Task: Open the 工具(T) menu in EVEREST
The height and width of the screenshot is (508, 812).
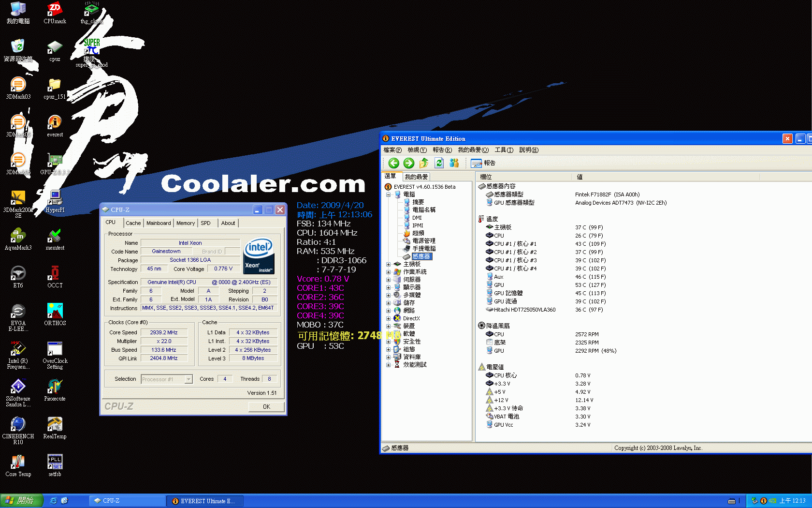Action: [x=504, y=150]
